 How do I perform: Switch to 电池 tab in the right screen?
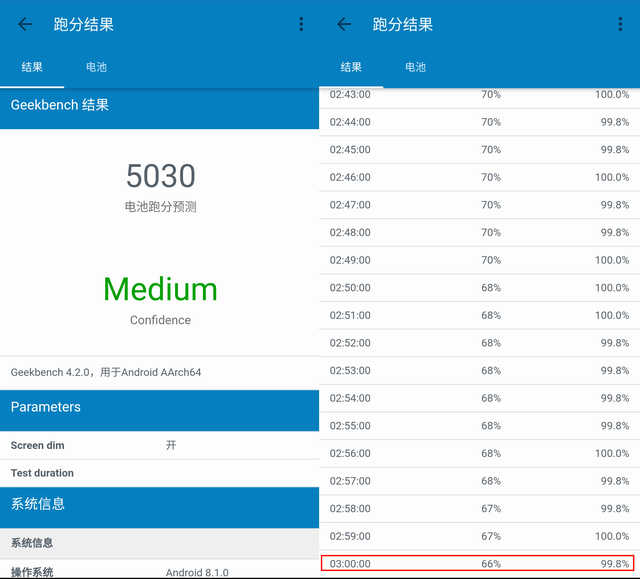(416, 67)
